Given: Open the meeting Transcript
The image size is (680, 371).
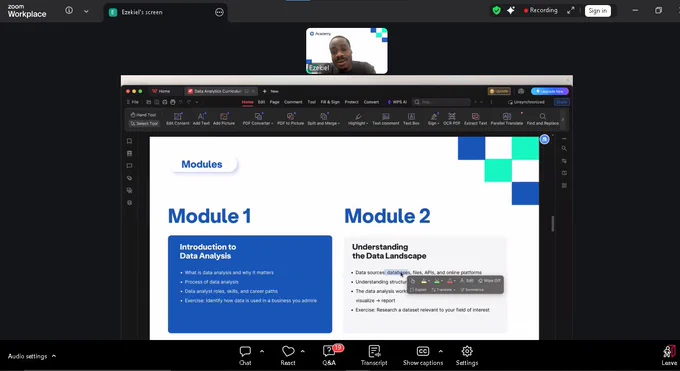Looking at the screenshot, I should click(x=374, y=355).
